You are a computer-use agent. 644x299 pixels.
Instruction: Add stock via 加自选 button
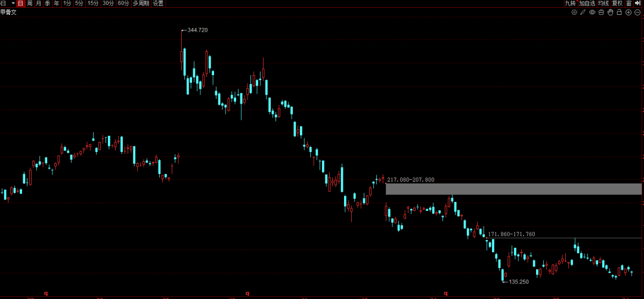click(587, 4)
